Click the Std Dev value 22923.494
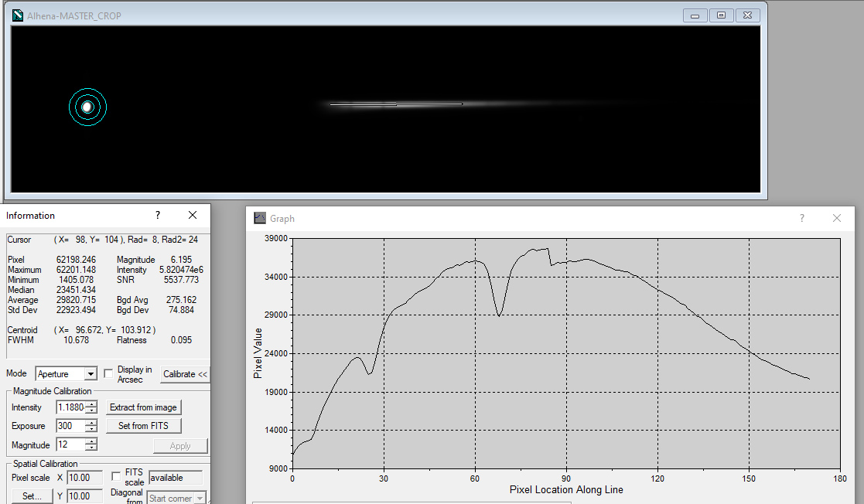The width and height of the screenshot is (864, 504). (x=76, y=310)
